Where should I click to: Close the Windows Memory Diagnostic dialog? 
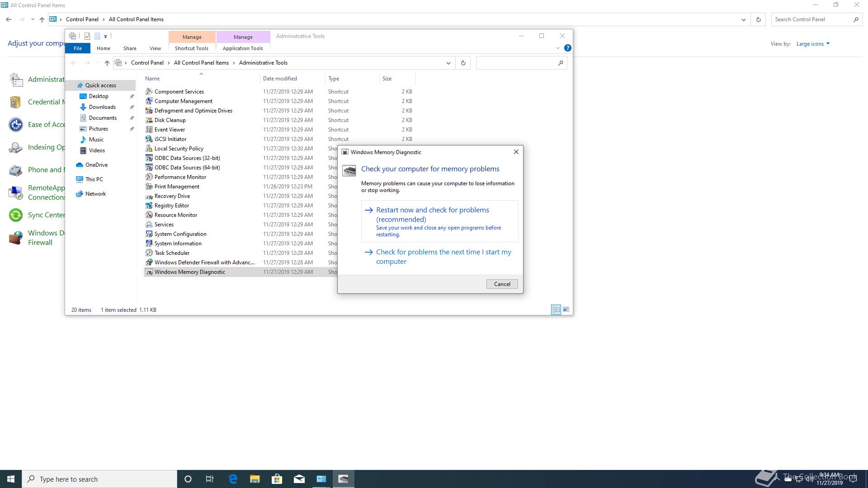(x=516, y=152)
